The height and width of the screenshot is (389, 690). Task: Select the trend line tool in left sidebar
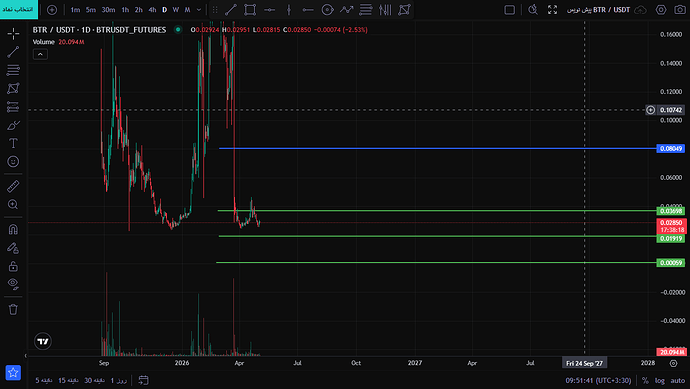click(x=13, y=52)
